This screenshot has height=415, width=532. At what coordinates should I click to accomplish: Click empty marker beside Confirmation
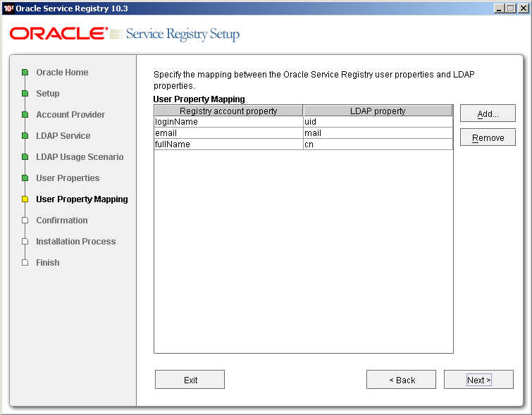coord(25,221)
